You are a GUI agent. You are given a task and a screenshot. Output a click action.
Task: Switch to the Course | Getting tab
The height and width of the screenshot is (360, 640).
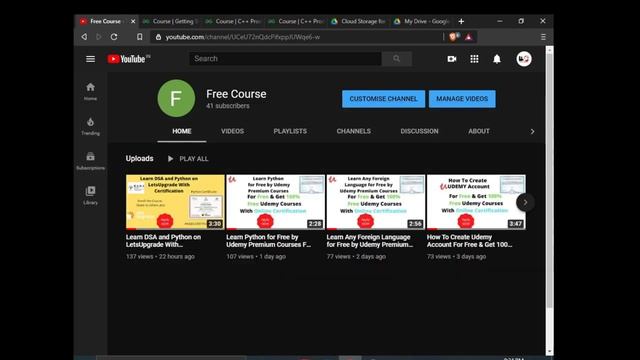click(171, 21)
